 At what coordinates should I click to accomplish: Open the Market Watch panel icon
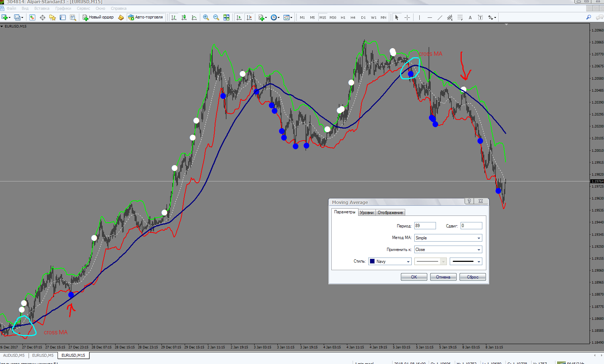point(32,17)
